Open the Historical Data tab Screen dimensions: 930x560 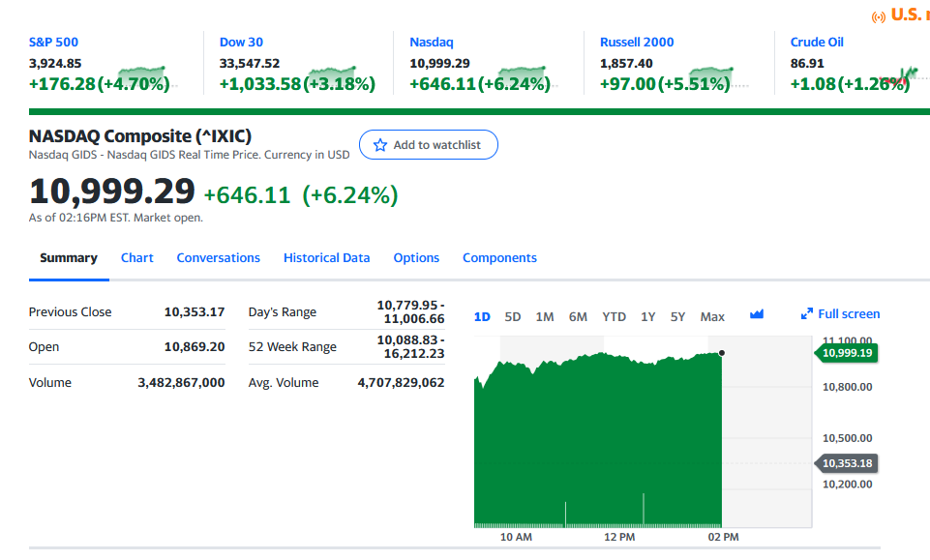(x=327, y=258)
